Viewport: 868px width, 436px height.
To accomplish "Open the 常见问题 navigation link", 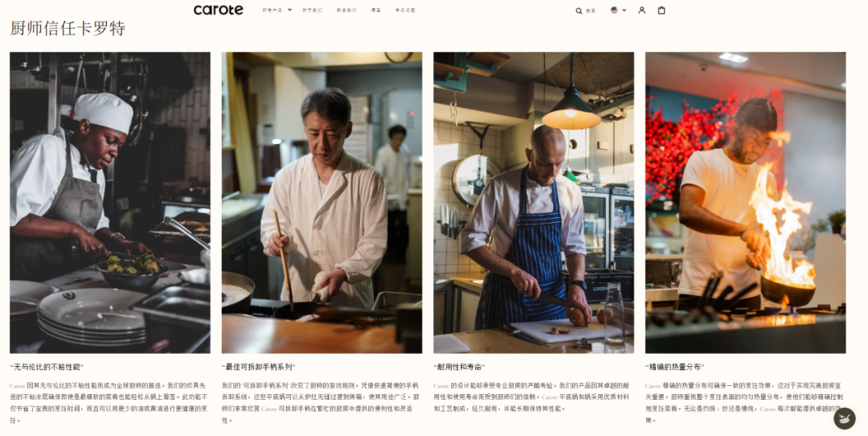I will [405, 10].
